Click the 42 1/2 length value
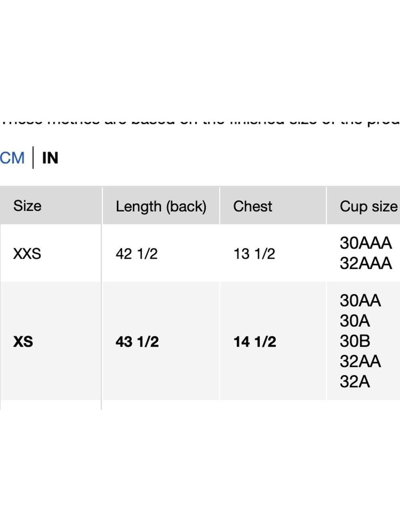Viewport: 400px width, 532px height. point(136,254)
